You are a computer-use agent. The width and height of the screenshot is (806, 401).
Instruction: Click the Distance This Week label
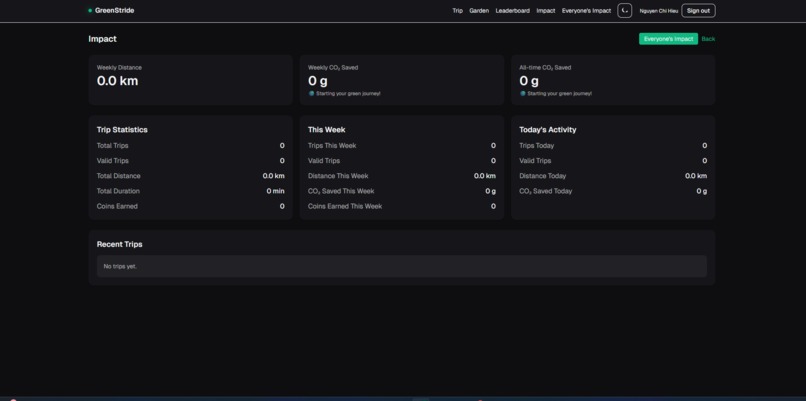pyautogui.click(x=338, y=176)
